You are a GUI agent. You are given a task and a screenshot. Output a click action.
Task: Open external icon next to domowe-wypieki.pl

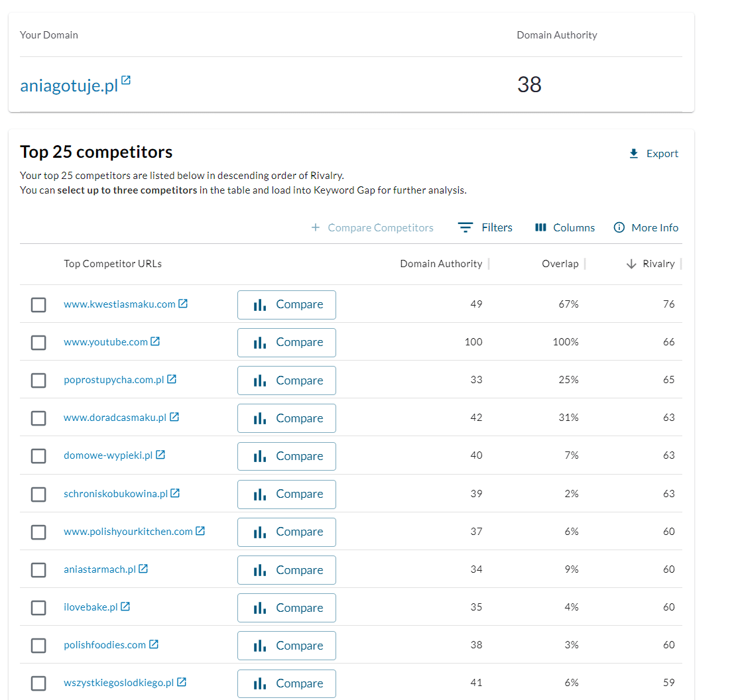click(160, 455)
